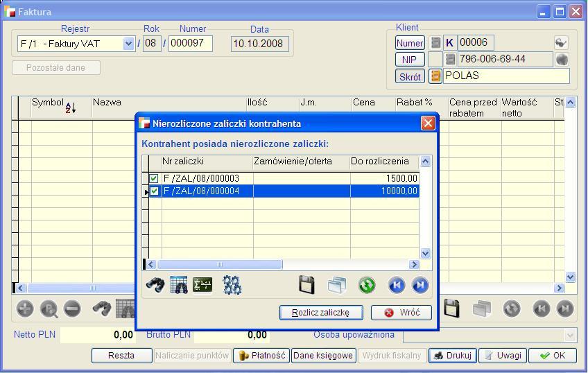Click the refresh icon in Faktura toolbar

(x=512, y=309)
